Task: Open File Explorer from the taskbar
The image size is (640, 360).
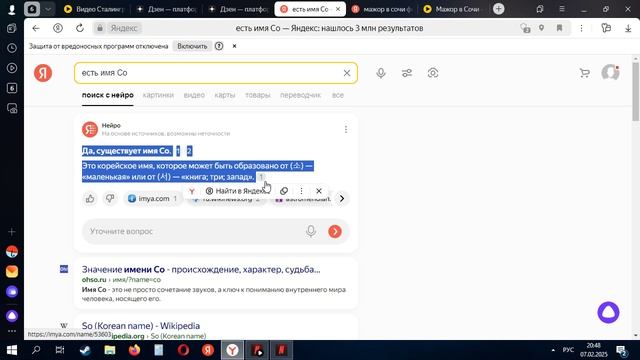Action: pos(109,350)
